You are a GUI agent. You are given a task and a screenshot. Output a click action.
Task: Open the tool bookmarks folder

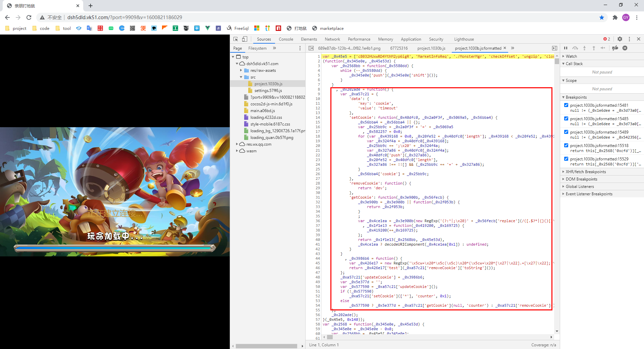(63, 28)
